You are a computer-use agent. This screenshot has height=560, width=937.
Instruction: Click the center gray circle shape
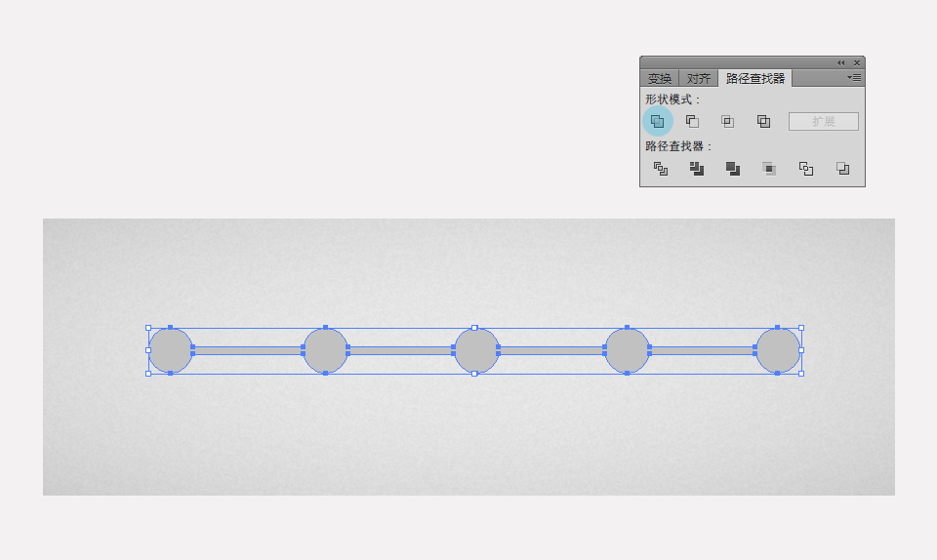tap(476, 350)
